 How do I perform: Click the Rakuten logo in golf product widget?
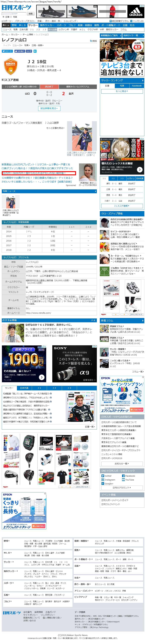point(6,487)
